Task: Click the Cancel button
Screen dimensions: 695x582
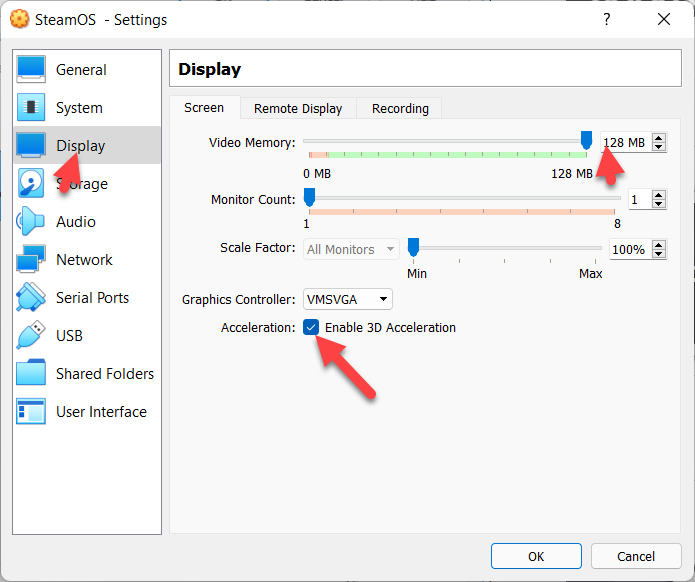Action: [636, 556]
